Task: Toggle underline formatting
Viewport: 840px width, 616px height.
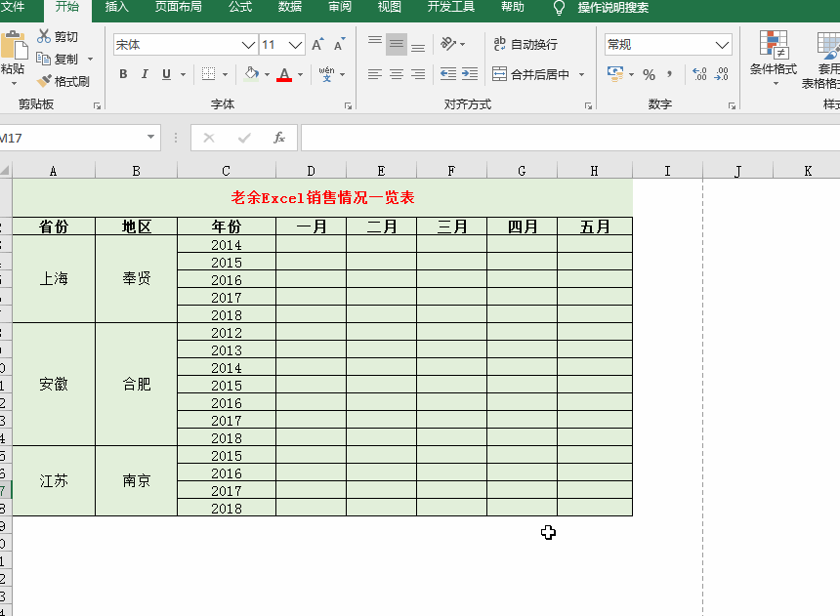Action: (x=167, y=74)
